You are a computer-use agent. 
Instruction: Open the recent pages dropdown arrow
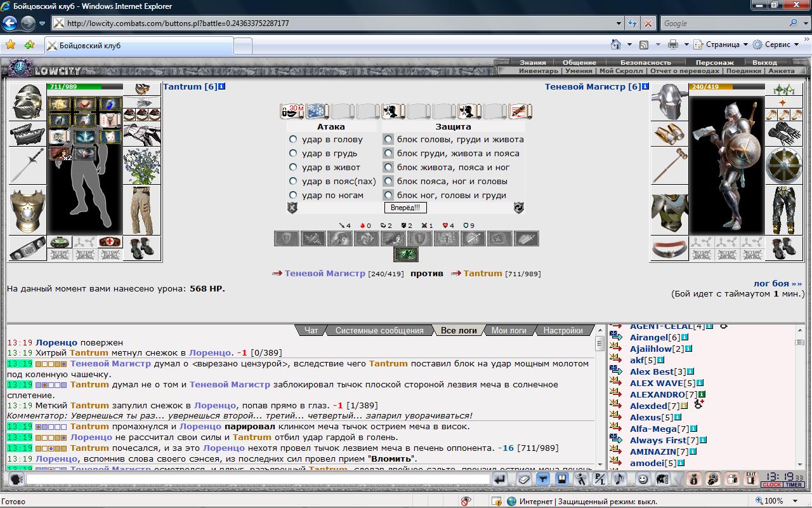pos(42,23)
